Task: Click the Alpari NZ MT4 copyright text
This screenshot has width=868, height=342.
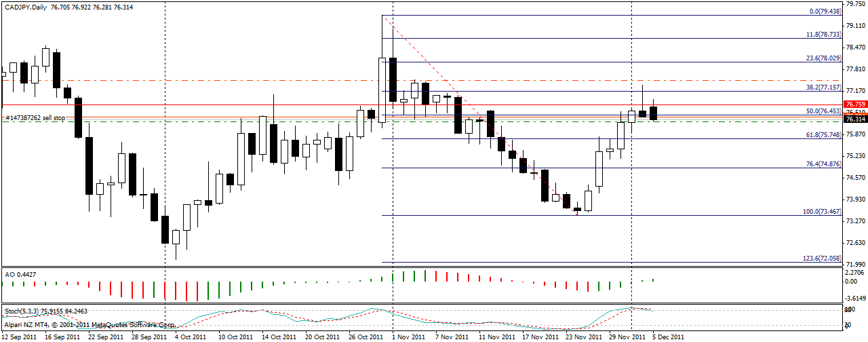Action: coord(89,325)
